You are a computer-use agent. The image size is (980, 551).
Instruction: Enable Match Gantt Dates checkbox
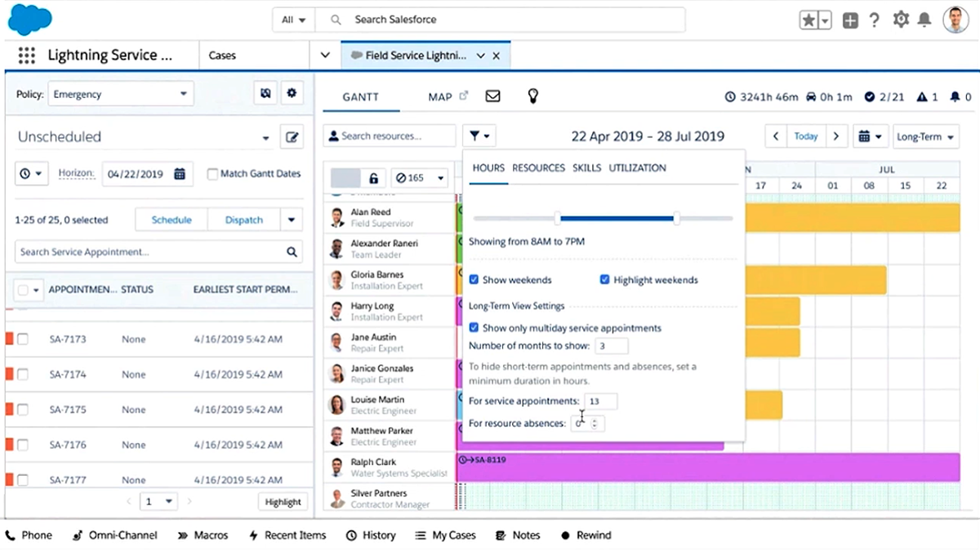click(212, 174)
